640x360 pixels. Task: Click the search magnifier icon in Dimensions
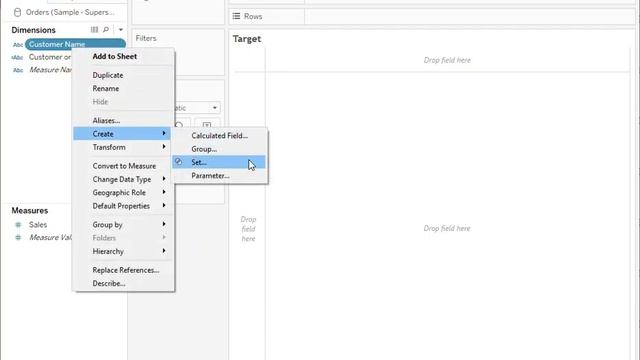(x=106, y=29)
